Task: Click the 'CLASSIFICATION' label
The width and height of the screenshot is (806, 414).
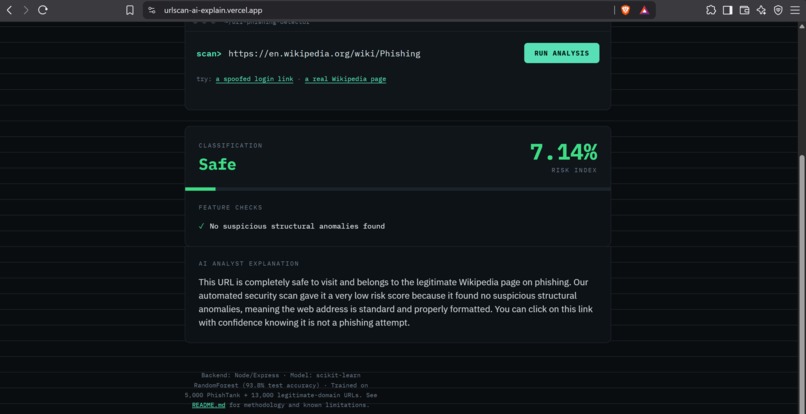Action: pyautogui.click(x=230, y=146)
